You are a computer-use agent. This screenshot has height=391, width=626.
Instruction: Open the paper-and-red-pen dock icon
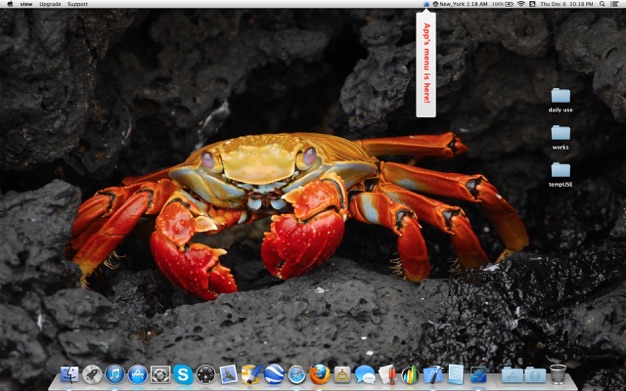[x=387, y=375]
